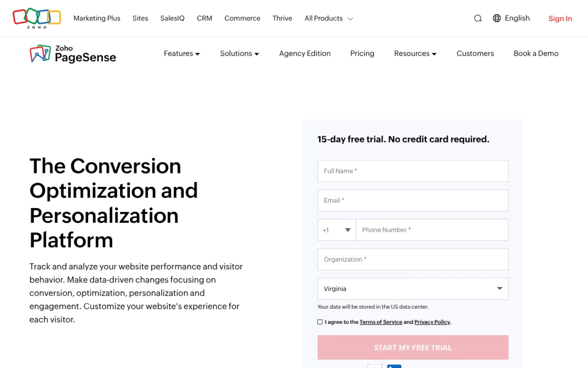588x368 pixels.
Task: Open Marketing Plus in top menu
Action: (97, 18)
